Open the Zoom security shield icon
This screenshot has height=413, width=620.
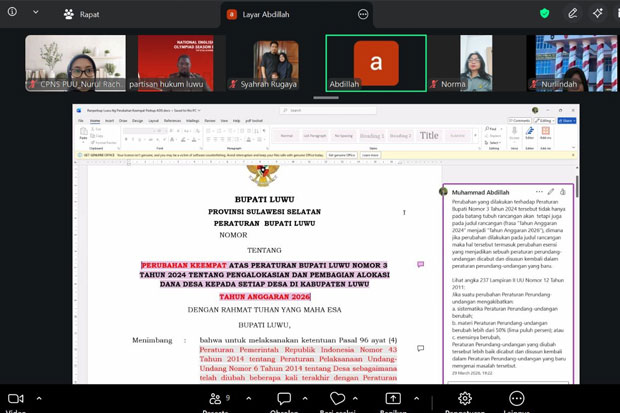click(544, 13)
